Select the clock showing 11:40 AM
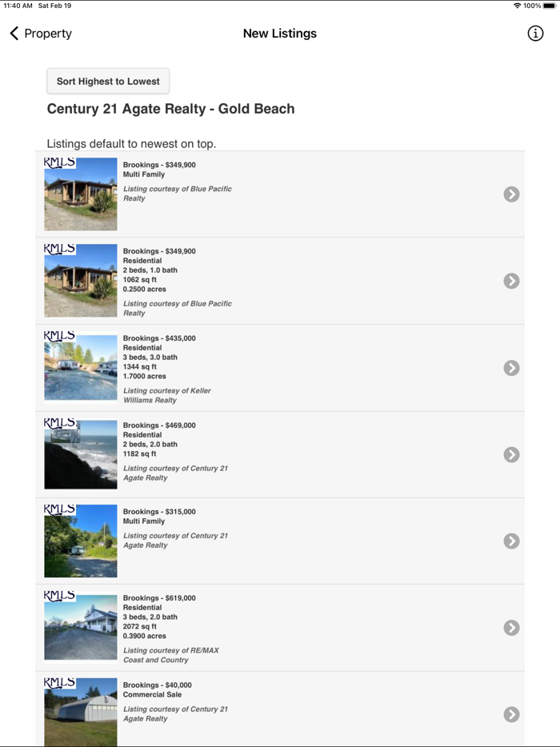Image resolution: width=560 pixels, height=747 pixels. [x=19, y=5]
